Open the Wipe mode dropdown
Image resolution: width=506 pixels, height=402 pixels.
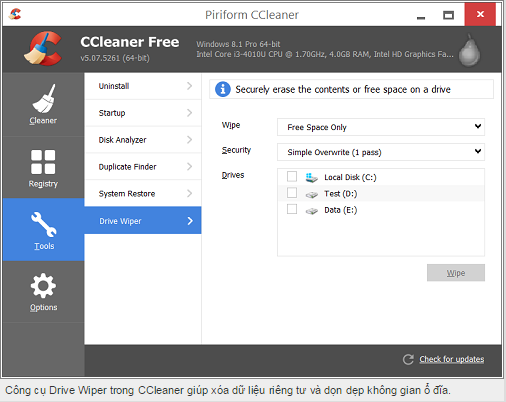coord(381,127)
